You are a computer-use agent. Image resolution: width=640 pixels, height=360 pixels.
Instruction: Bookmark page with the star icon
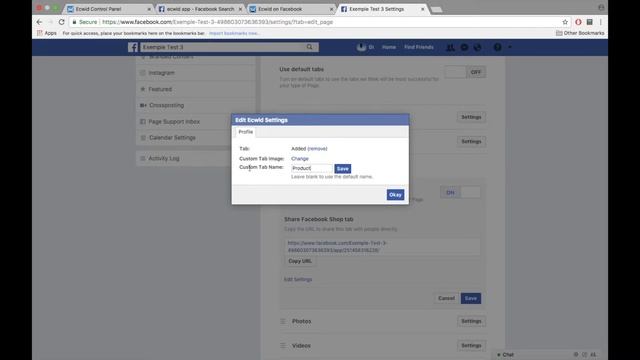[565, 22]
